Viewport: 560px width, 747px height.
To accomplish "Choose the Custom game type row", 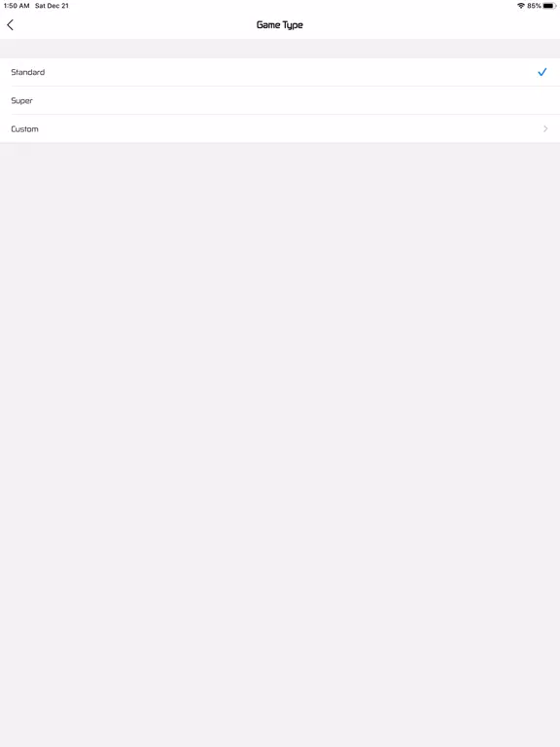I will 280,128.
